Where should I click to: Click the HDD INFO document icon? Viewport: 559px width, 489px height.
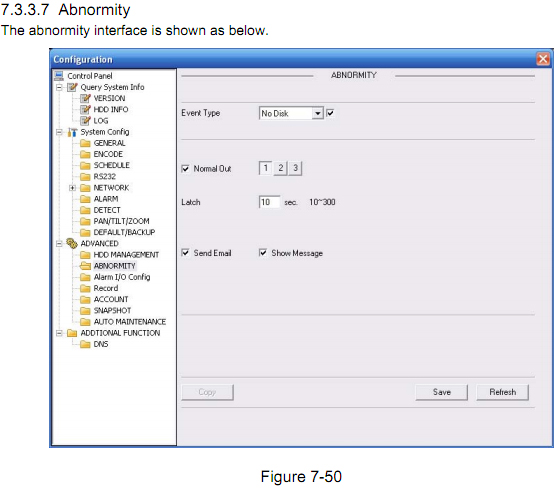pyautogui.click(x=85, y=109)
